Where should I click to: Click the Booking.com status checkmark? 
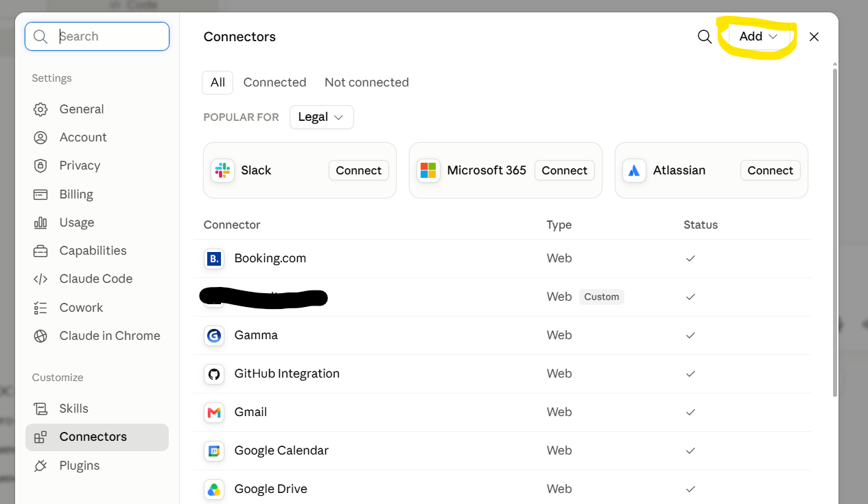pos(691,259)
